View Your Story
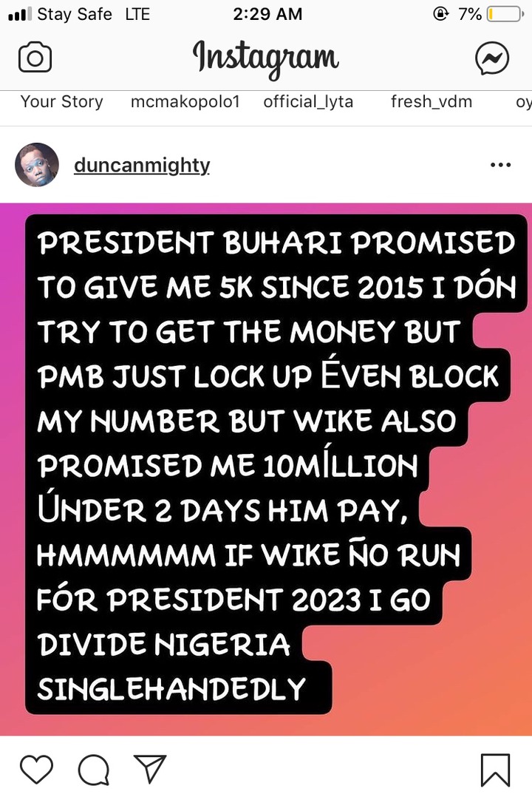Screen dimensions: 532x797 [x=61, y=102]
